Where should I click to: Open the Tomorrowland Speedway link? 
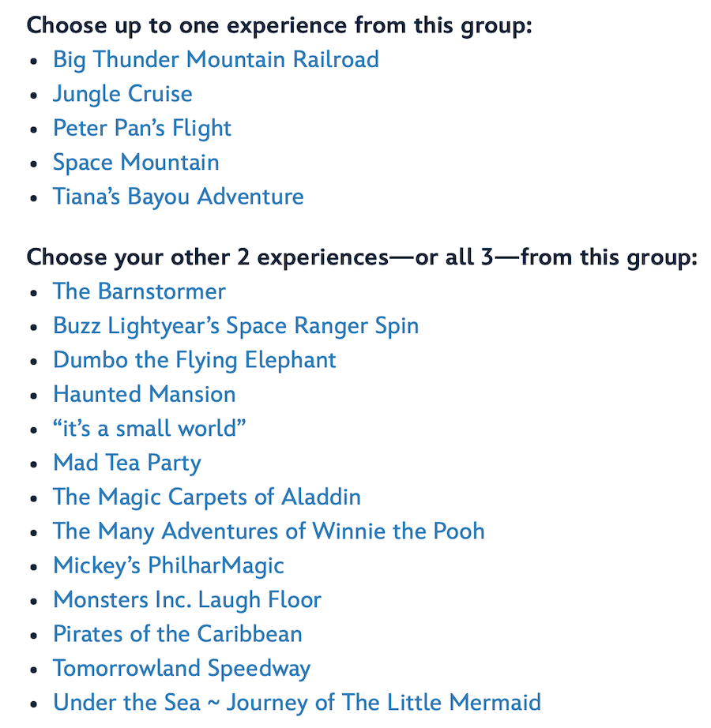pyautogui.click(x=182, y=669)
